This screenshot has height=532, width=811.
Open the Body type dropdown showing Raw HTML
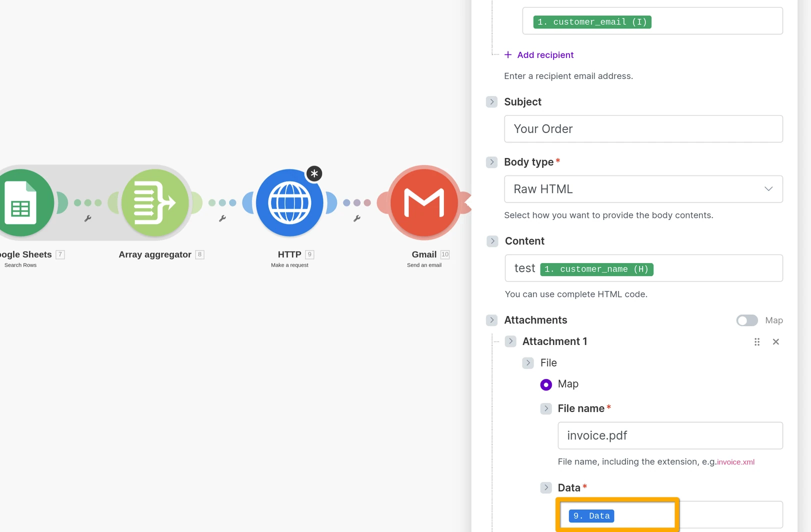tap(643, 189)
